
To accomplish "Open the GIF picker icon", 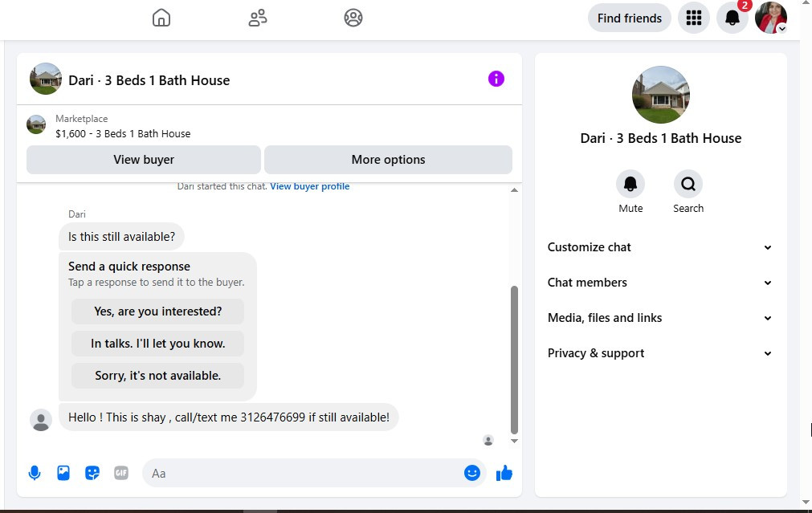I will tap(121, 473).
